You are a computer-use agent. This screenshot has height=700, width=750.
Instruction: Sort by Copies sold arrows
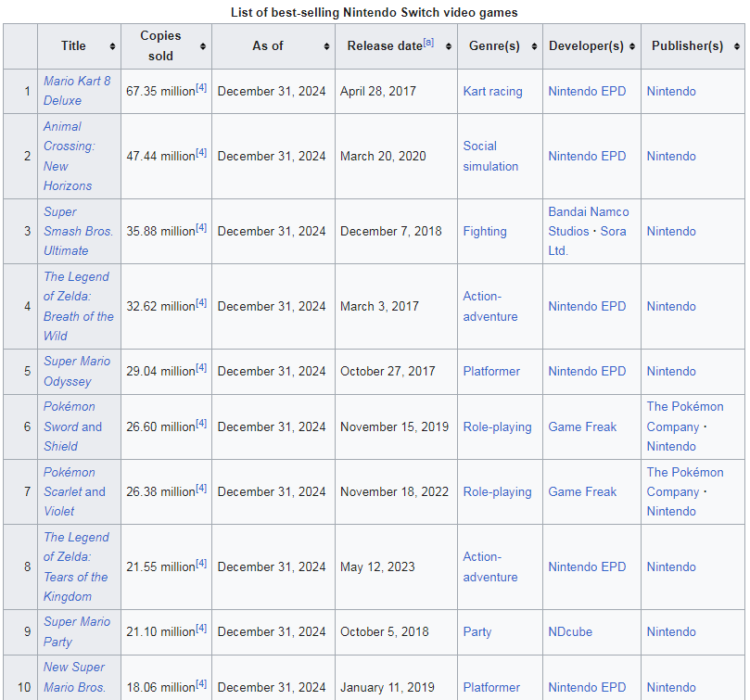203,46
